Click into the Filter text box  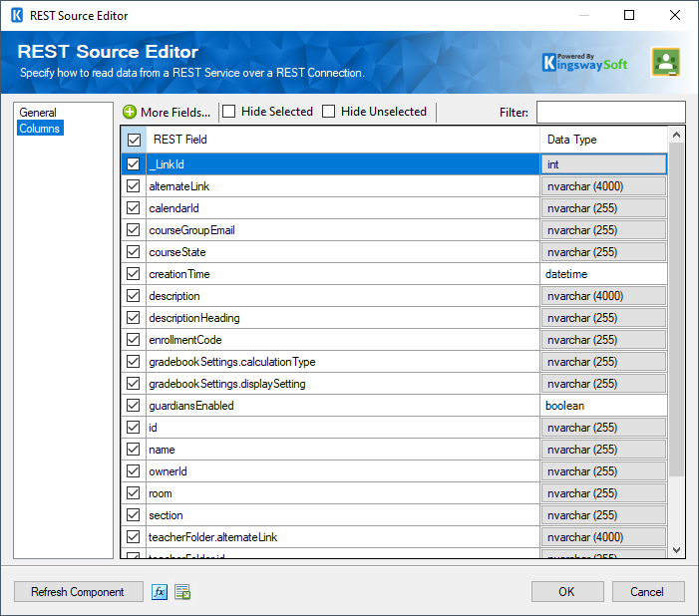pos(610,112)
